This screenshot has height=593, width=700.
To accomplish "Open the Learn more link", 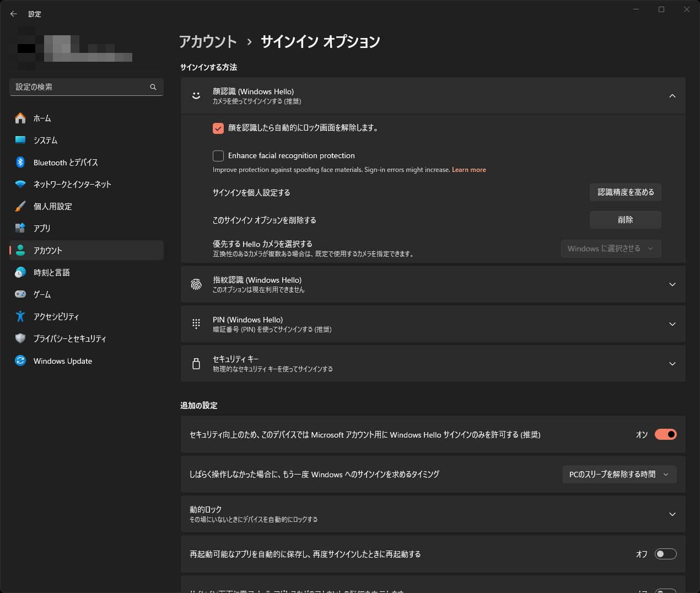I will coord(469,170).
